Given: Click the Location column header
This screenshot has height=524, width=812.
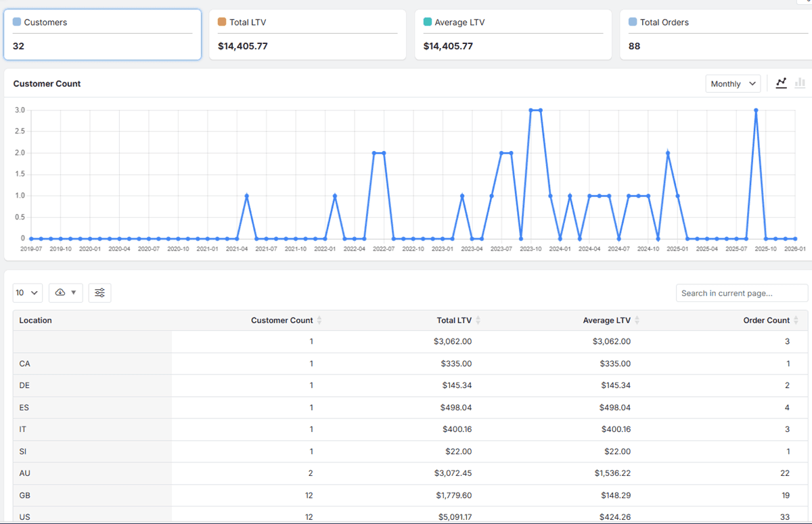Looking at the screenshot, I should pyautogui.click(x=36, y=320).
